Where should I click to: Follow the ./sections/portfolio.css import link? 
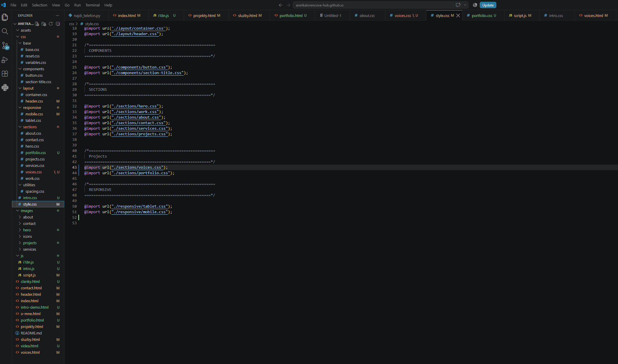[x=141, y=173]
